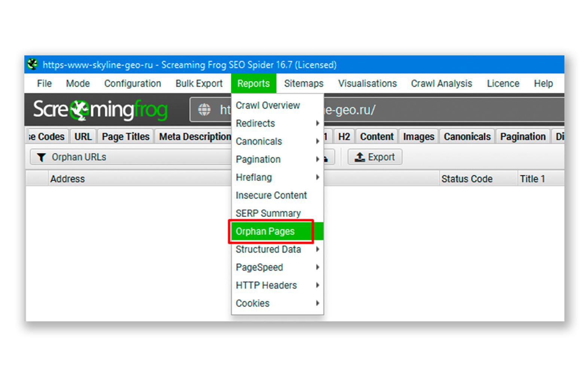Open the Sitemaps menu
Screen dimensions: 588x376
click(304, 83)
